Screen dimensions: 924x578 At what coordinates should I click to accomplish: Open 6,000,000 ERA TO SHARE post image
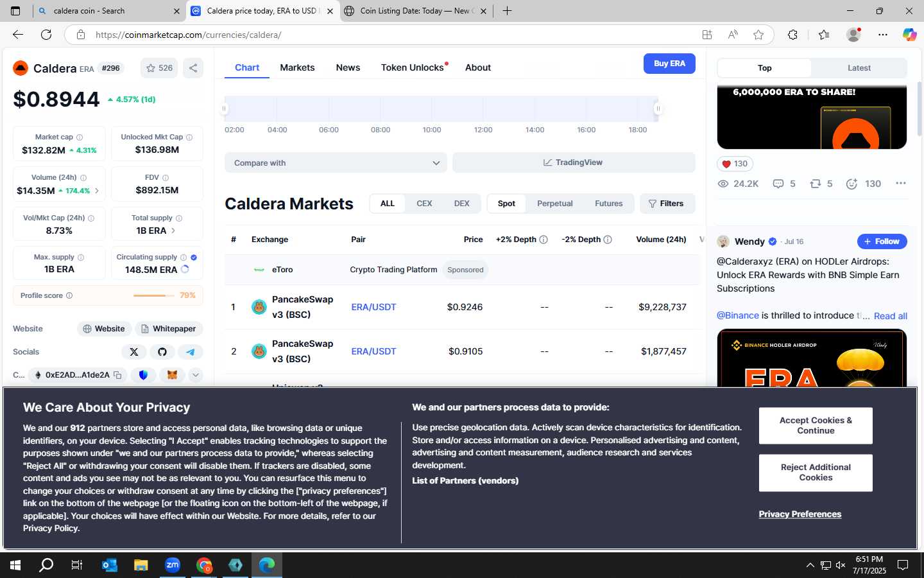[812, 116]
